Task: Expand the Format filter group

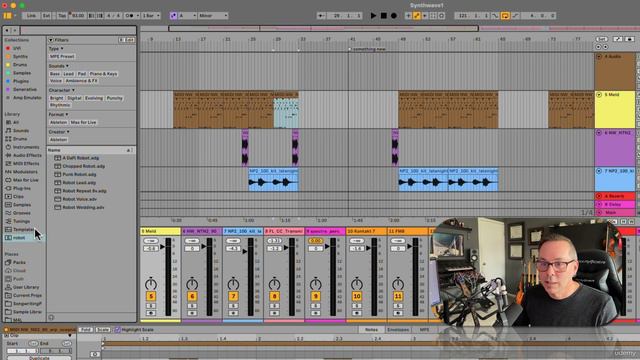Action: (58, 115)
